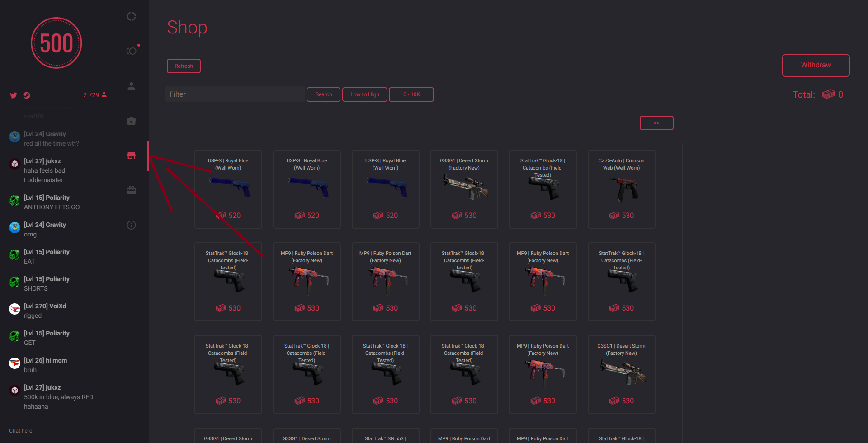Image resolution: width=868 pixels, height=443 pixels.
Task: Click jukxz's avatar beside 'haha feels bad'
Action: [14, 164]
